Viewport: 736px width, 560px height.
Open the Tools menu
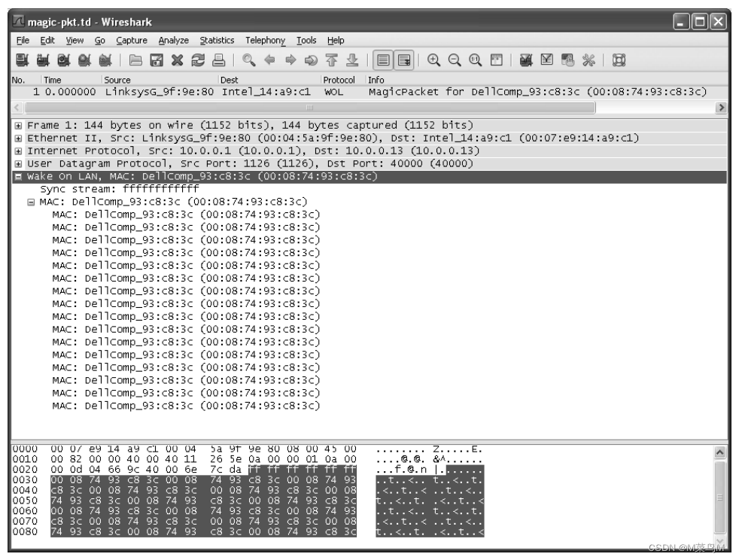click(x=306, y=41)
